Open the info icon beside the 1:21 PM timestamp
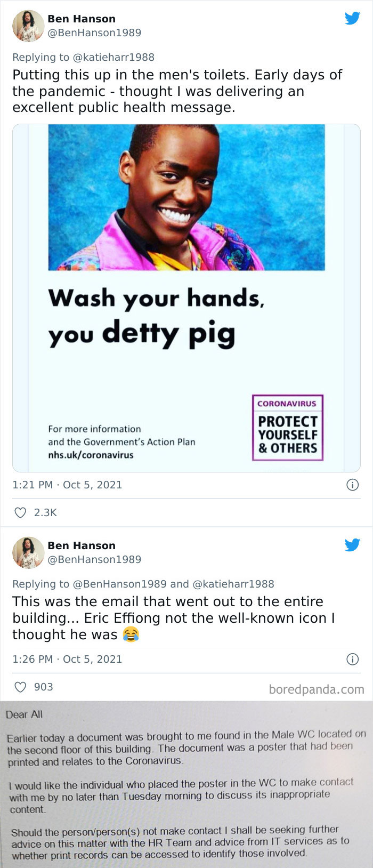The width and height of the screenshot is (373, 868). click(x=353, y=484)
